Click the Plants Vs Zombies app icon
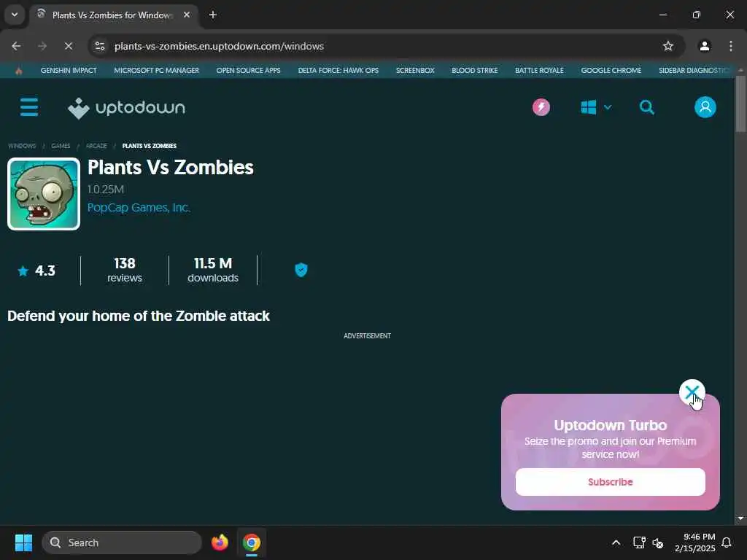747x560 pixels. (44, 194)
